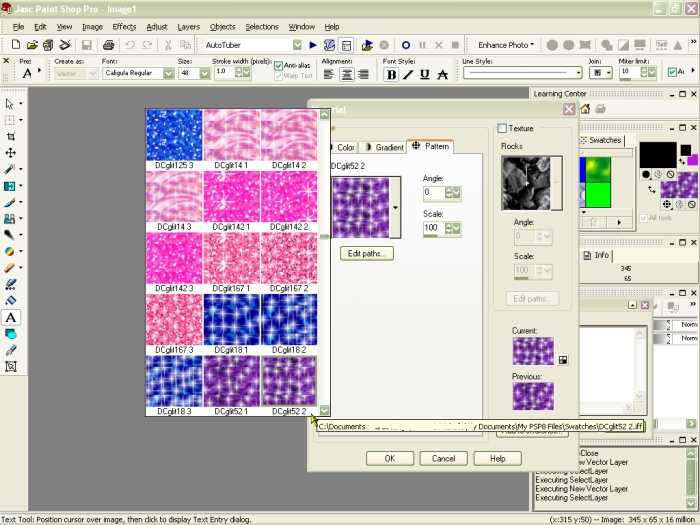Viewport: 700px width, 525px height.
Task: Click the Rocks texture preview
Action: [526, 183]
